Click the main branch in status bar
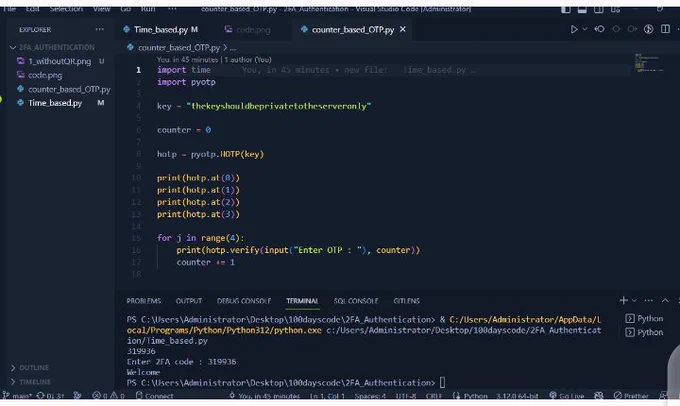 pos(17,396)
